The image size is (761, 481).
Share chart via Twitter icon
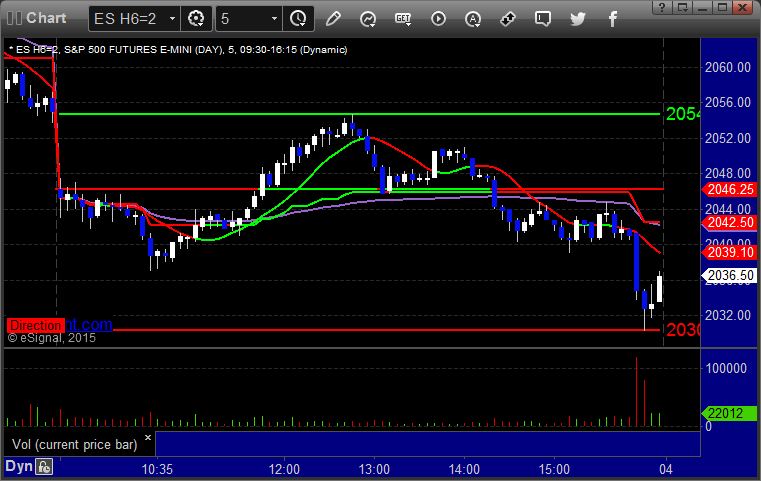point(578,19)
